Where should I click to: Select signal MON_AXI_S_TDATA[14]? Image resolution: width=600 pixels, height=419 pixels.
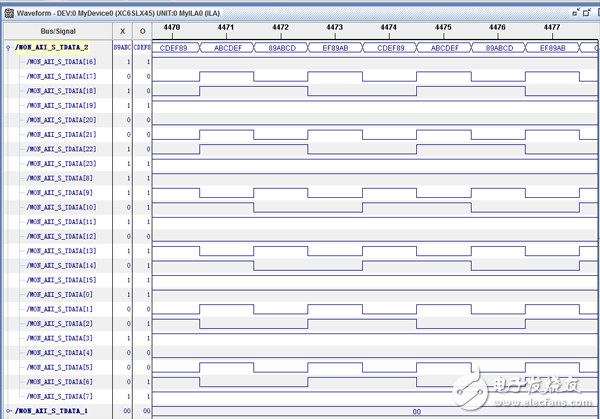(x=61, y=265)
